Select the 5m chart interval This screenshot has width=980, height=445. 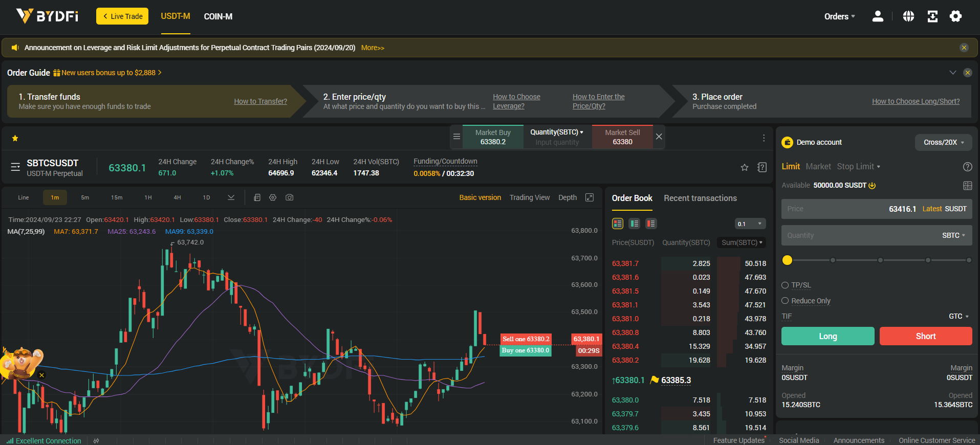tap(85, 197)
